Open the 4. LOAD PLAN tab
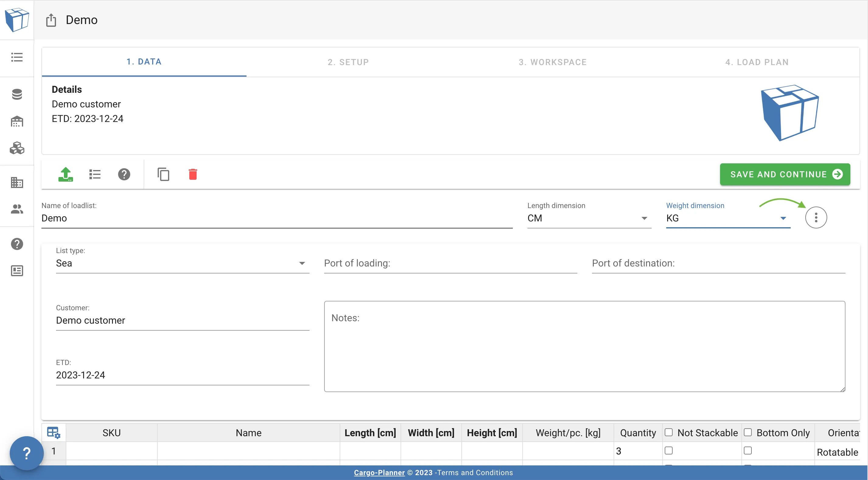 tap(757, 62)
